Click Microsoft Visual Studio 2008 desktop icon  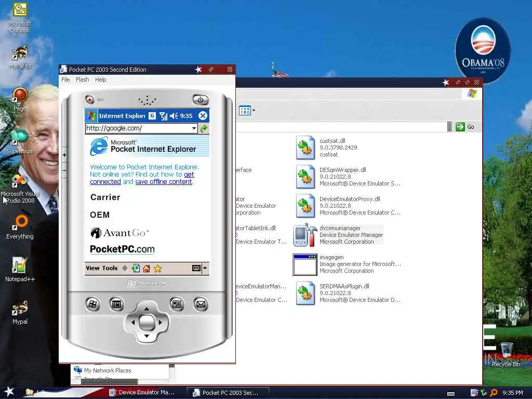tap(20, 189)
